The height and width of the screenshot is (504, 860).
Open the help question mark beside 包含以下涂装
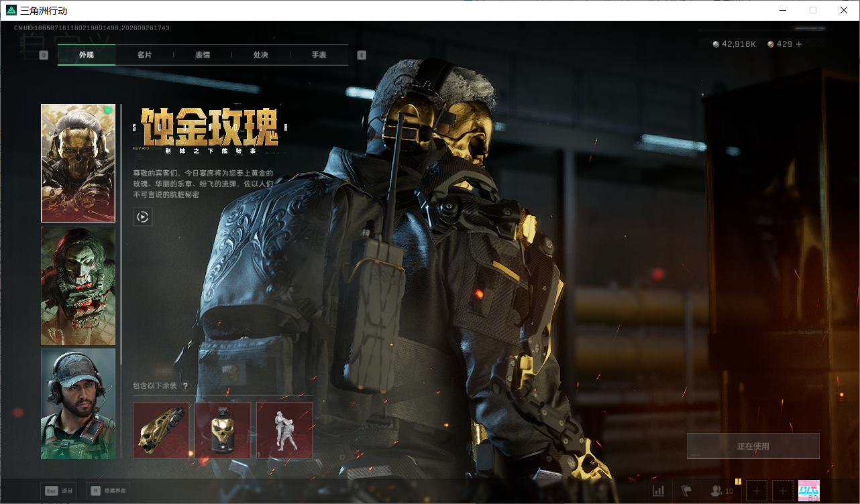pyautogui.click(x=185, y=386)
